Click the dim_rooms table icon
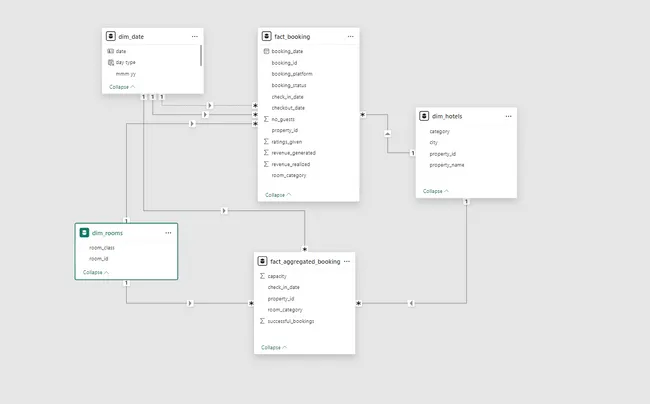 [84, 232]
